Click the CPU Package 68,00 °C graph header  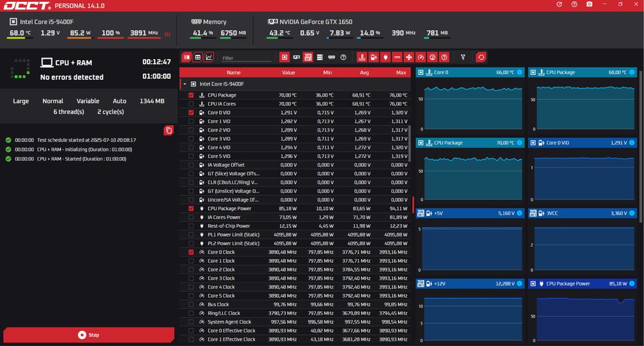click(x=582, y=72)
